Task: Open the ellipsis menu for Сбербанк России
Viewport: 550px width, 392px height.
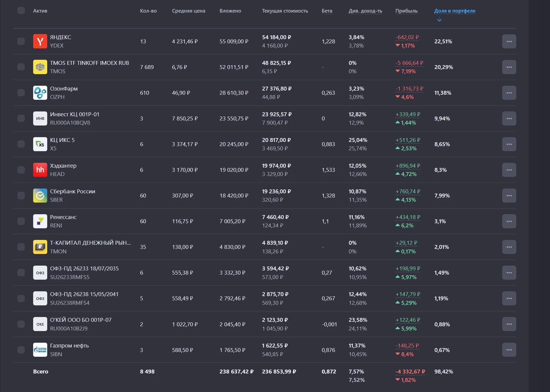Action: pos(509,195)
